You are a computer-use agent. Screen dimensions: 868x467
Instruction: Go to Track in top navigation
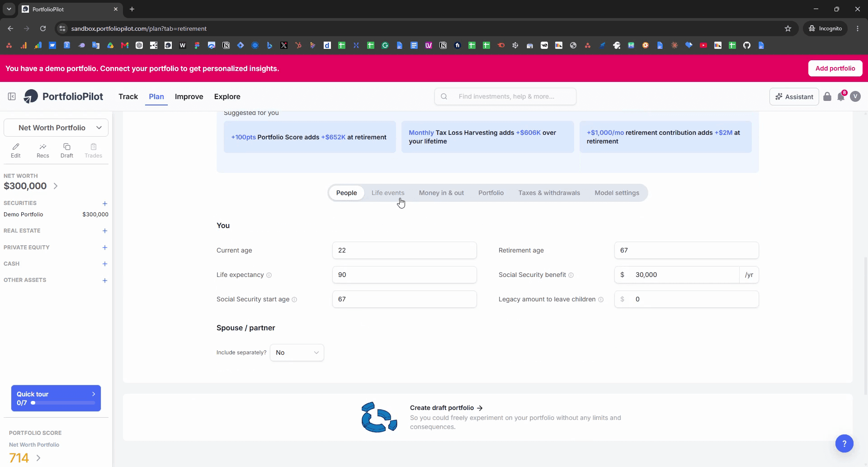[x=128, y=96]
